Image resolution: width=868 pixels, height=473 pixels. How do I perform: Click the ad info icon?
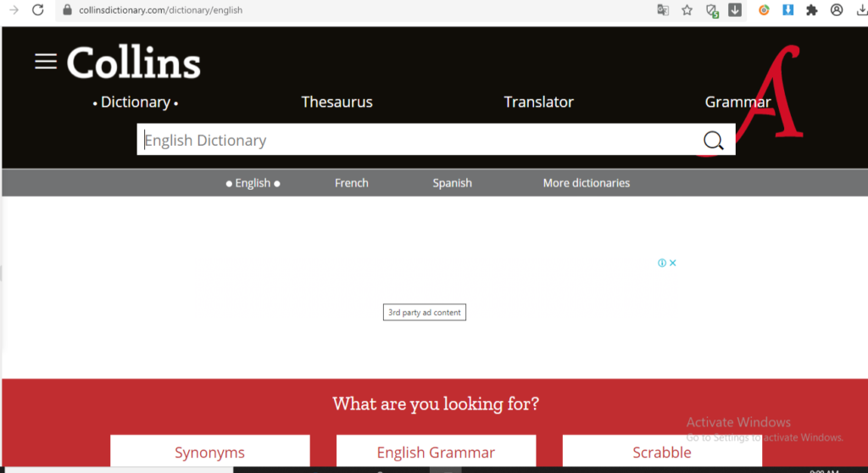point(662,263)
